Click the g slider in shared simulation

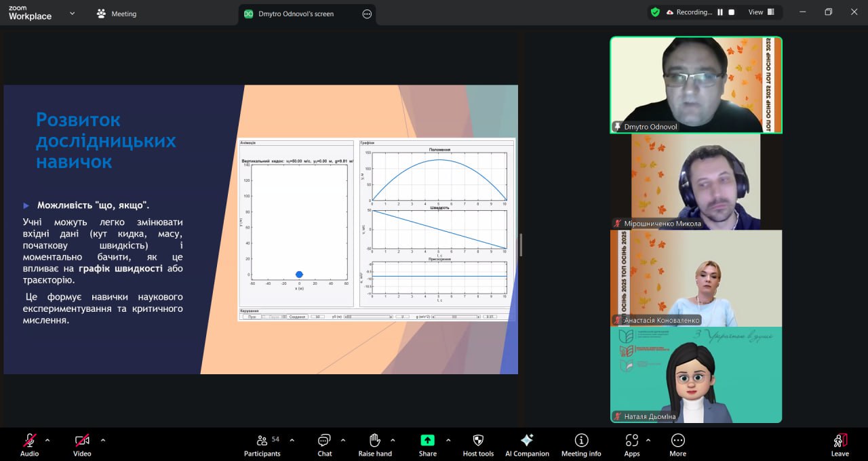pos(454,317)
